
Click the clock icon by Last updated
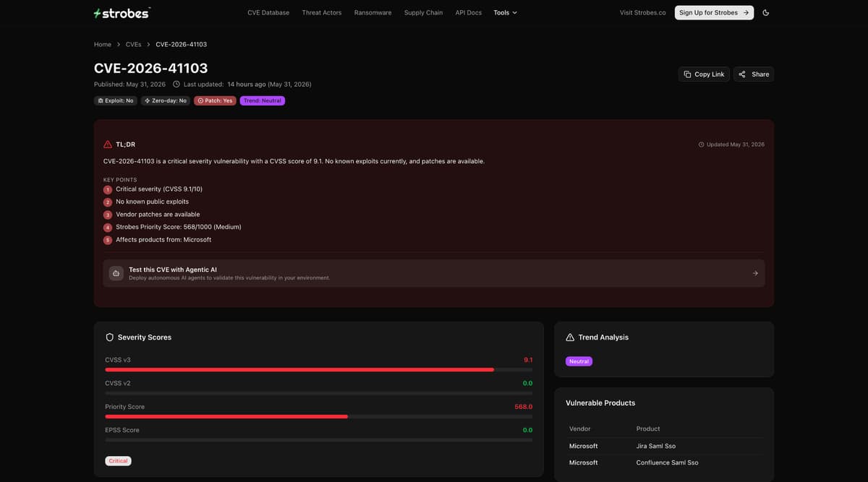[x=176, y=85]
